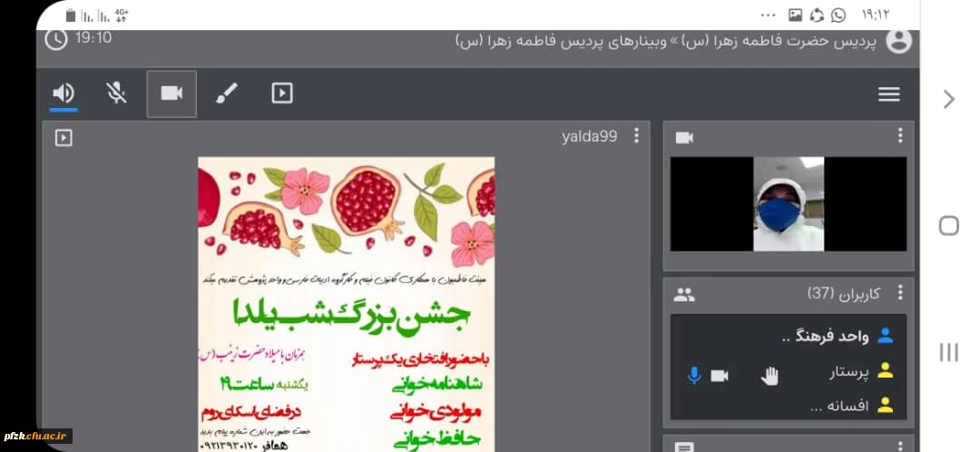980x452 pixels.
Task: Click the camera icon in the users list
Action: click(720, 376)
